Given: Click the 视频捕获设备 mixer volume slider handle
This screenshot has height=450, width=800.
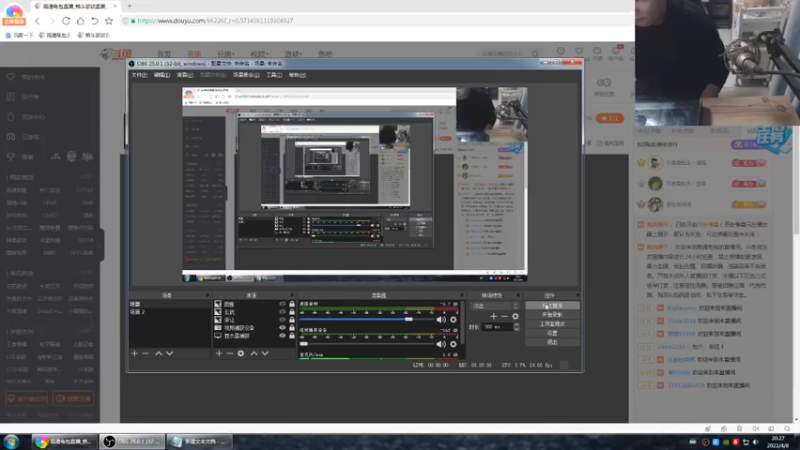Looking at the screenshot, I should tap(304, 344).
